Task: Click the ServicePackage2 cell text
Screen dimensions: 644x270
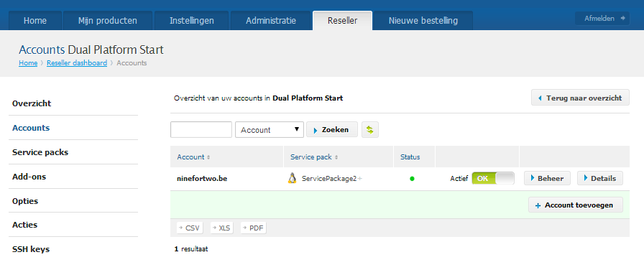Action: (329, 179)
